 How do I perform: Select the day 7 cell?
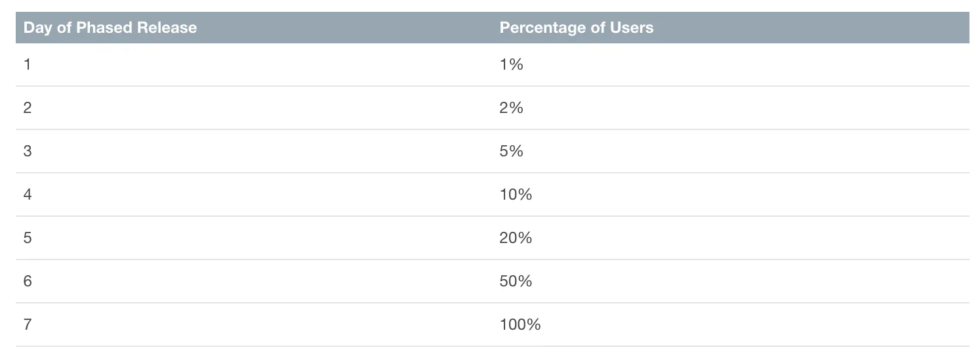point(27,324)
